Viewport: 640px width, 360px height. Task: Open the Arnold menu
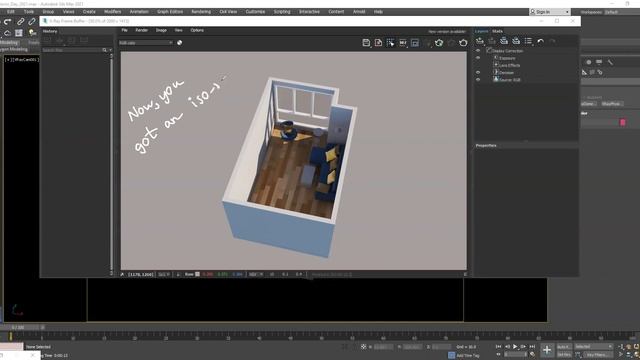coord(359,12)
